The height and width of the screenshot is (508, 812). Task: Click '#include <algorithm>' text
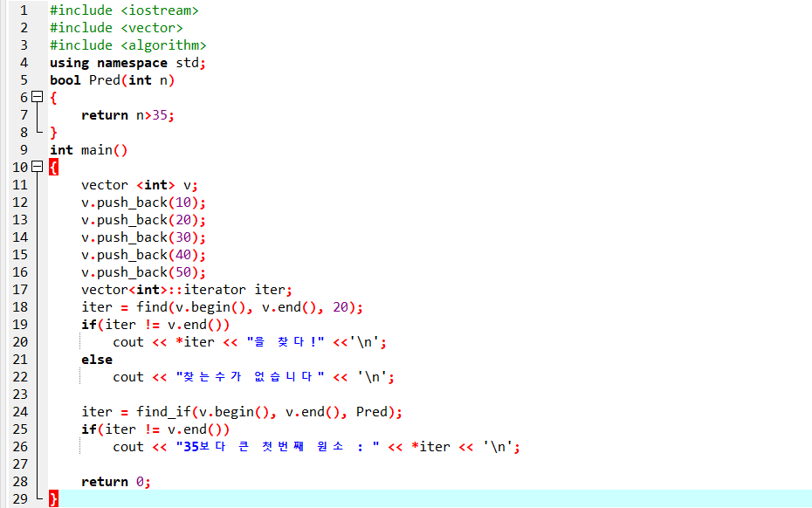[x=127, y=45]
